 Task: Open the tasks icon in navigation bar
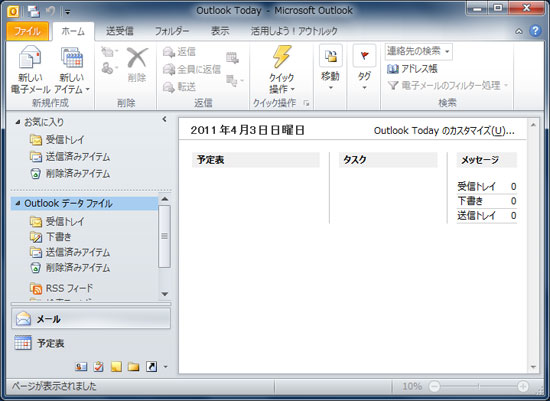[99, 367]
